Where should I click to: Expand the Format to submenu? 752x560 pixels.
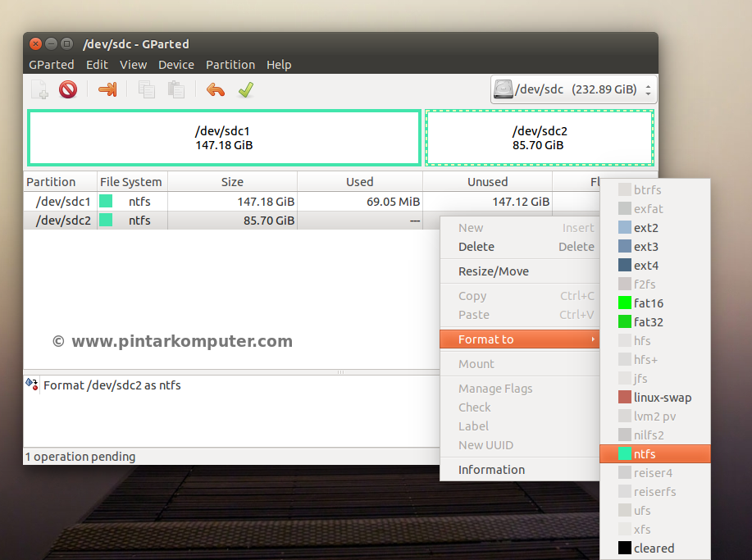[520, 339]
